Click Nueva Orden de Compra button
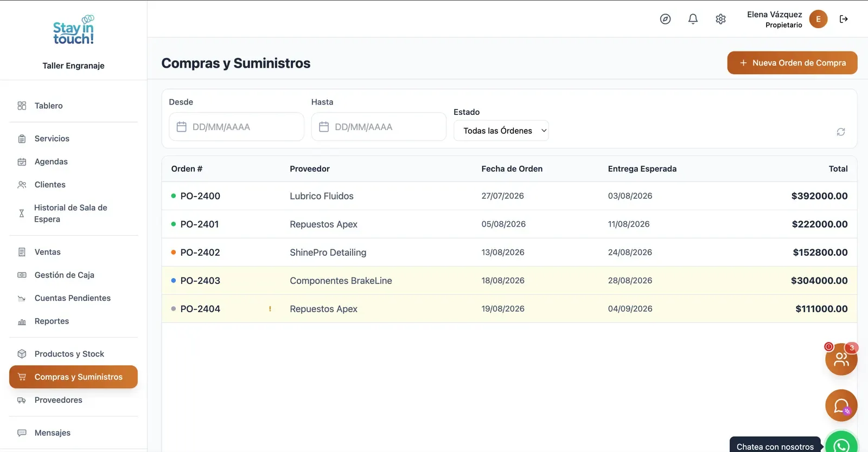Screen dimensions: 868x452 (x=792, y=63)
